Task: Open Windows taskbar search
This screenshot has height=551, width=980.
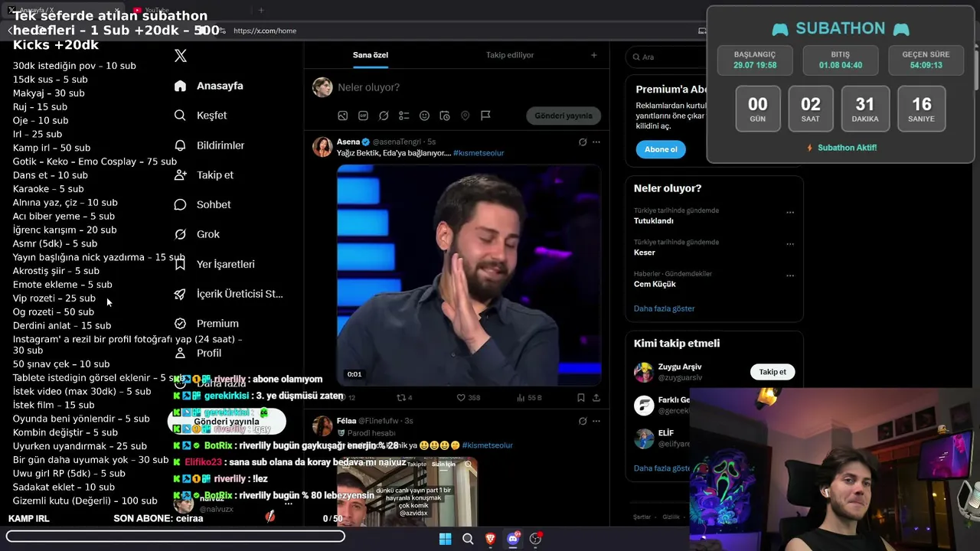Action: [468, 539]
